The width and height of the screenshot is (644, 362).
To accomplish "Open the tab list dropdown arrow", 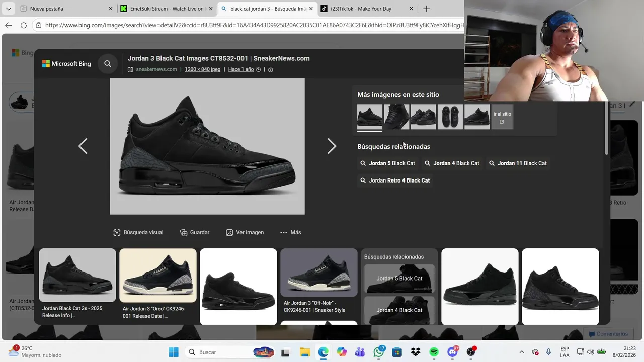I will pos(8,9).
